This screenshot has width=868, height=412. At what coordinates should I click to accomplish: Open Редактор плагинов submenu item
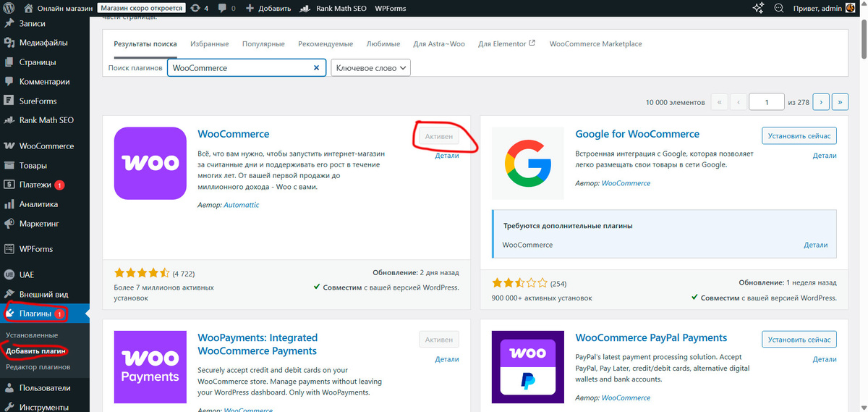[38, 366]
